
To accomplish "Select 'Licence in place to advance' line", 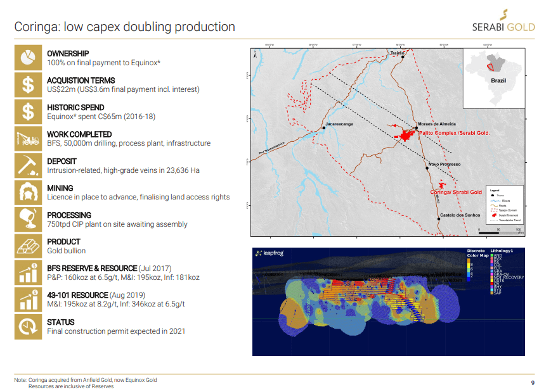I will click(x=138, y=197).
